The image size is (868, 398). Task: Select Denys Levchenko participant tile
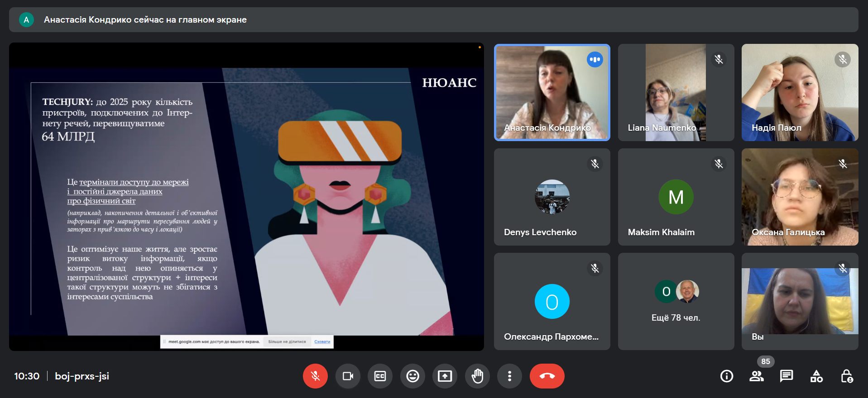pyautogui.click(x=552, y=197)
